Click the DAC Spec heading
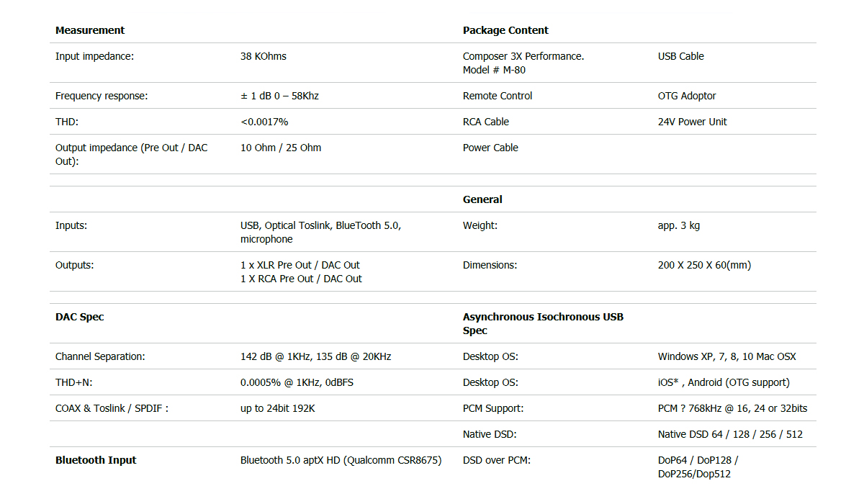This screenshot has height=504, width=864. pos(80,317)
